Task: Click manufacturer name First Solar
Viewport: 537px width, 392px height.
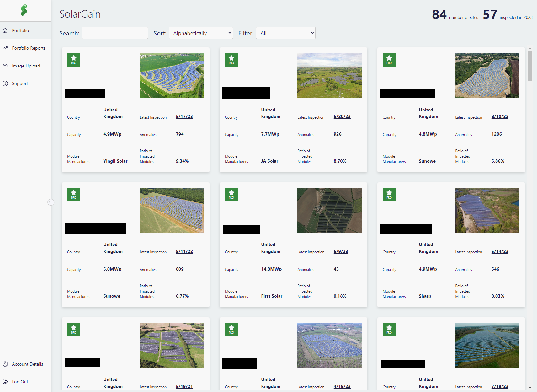Action: click(x=272, y=296)
